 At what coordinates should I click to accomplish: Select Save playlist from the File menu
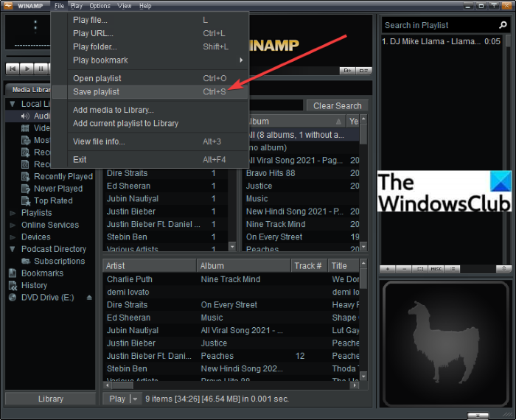150,92
